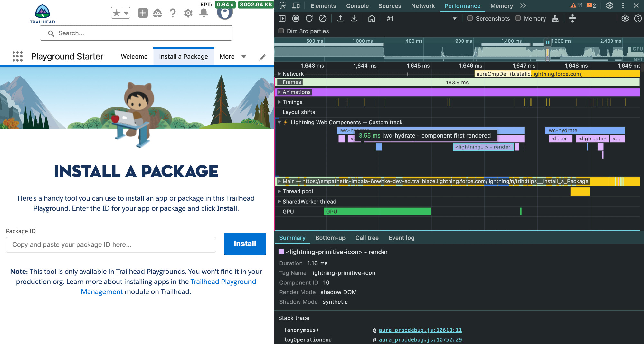Upload a performance profile
The height and width of the screenshot is (344, 644).
click(340, 18)
